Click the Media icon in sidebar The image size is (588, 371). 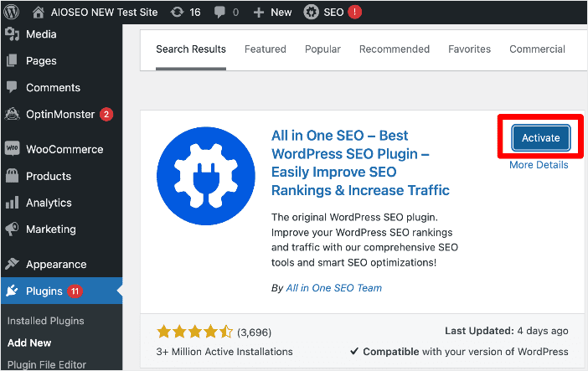coord(12,34)
